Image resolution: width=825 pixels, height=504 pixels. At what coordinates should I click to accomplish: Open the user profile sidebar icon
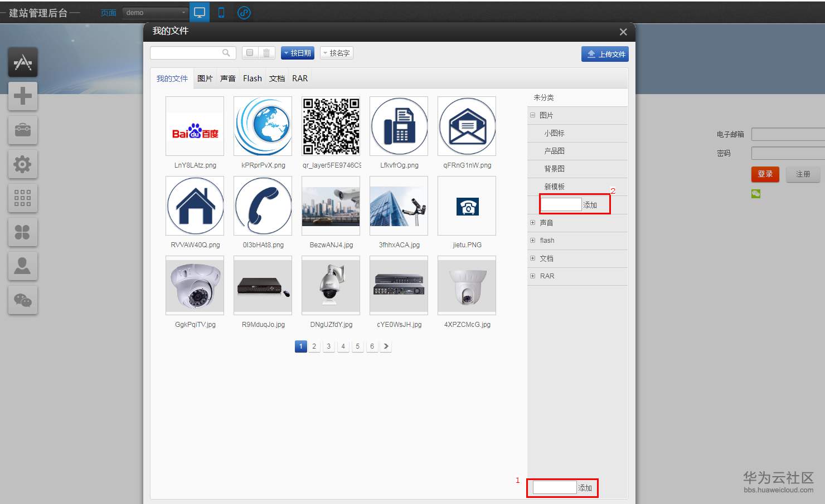click(23, 266)
